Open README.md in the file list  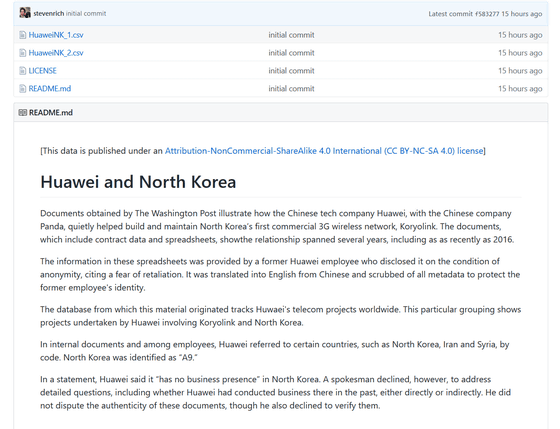[50, 89]
